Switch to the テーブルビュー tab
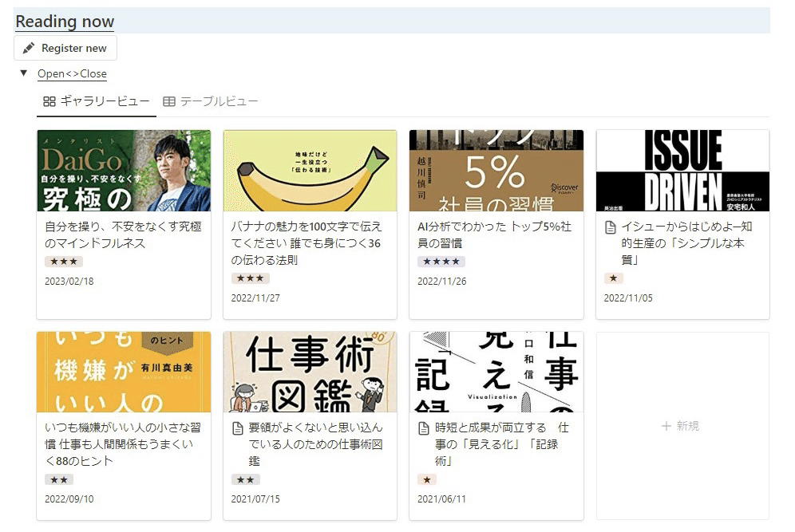The height and width of the screenshot is (532, 795). pos(211,101)
